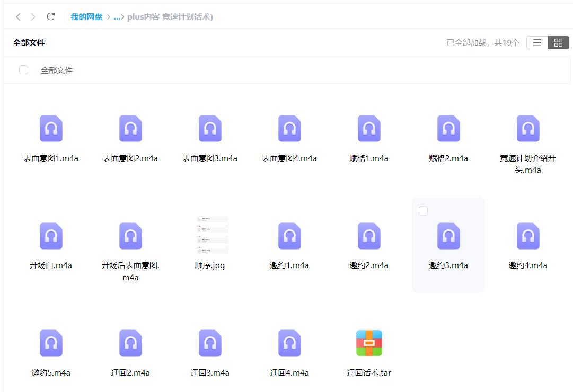Select the 迂回话术.tar archive icon
Viewport: 573px width, 392px height.
[x=369, y=343]
